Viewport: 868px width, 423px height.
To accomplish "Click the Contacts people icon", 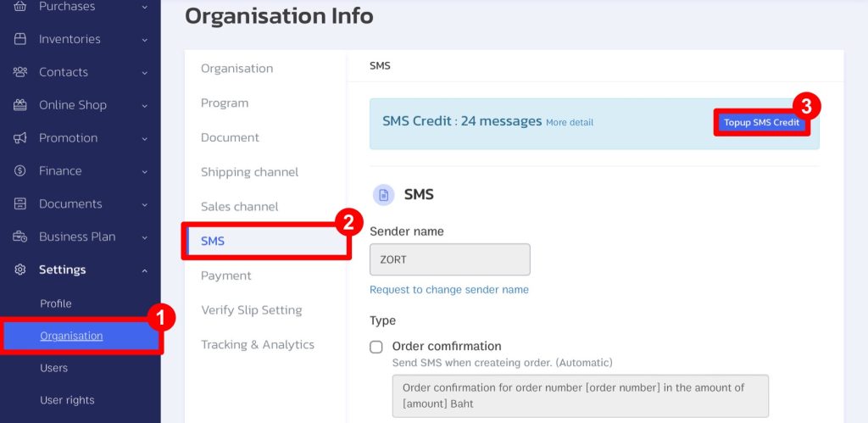I will (x=20, y=72).
